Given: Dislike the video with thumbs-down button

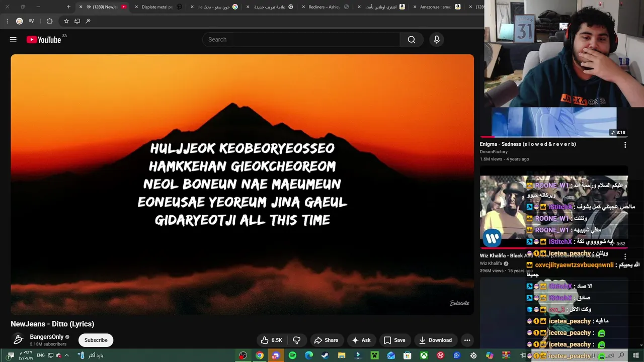Looking at the screenshot, I should 297,340.
